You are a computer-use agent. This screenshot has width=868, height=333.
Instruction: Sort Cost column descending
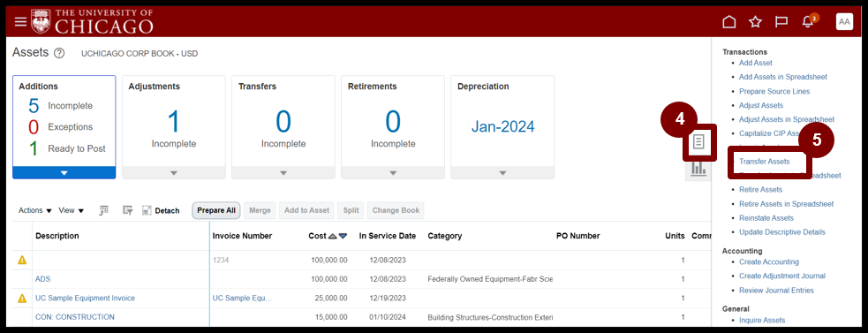(343, 236)
